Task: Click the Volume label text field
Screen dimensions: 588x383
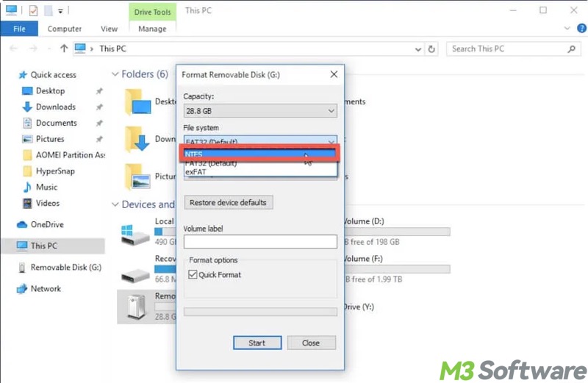Action: coord(259,242)
